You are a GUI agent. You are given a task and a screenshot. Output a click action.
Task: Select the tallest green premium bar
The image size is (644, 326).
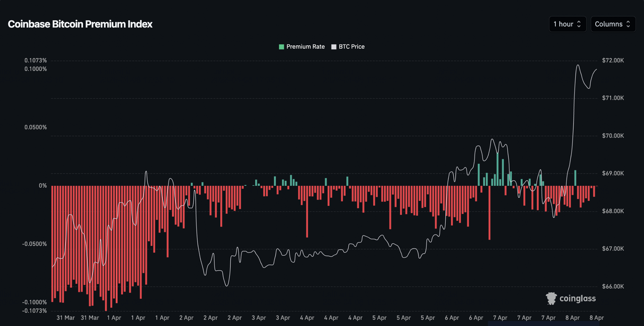tap(498, 169)
